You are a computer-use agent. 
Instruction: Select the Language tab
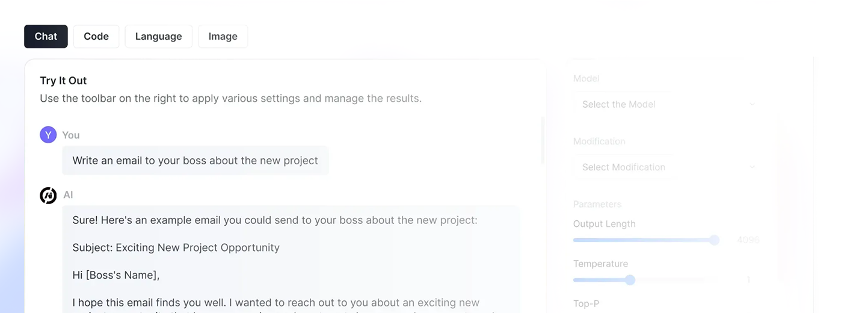pos(158,36)
